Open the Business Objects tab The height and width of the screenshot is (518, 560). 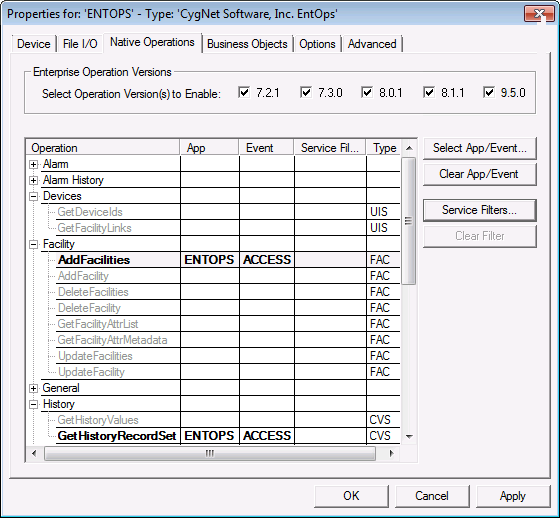point(247,44)
